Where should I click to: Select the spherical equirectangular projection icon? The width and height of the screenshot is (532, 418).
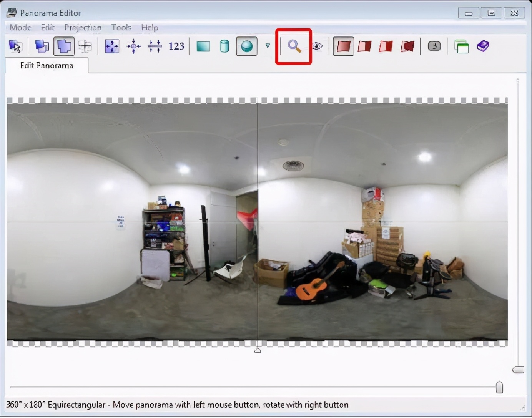pos(246,46)
